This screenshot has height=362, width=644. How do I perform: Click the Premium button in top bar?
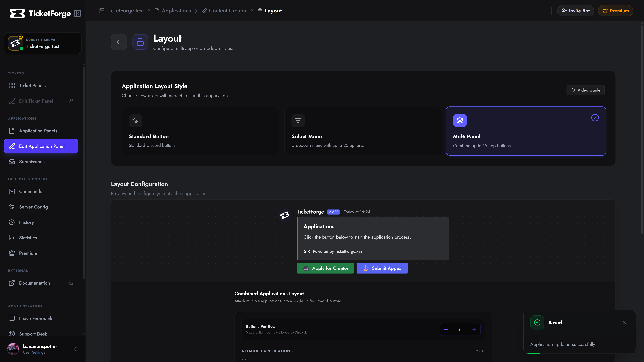[615, 11]
